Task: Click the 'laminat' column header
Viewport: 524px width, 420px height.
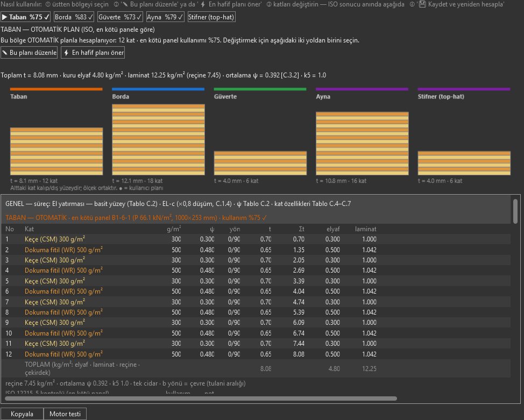Action: click(x=366, y=229)
